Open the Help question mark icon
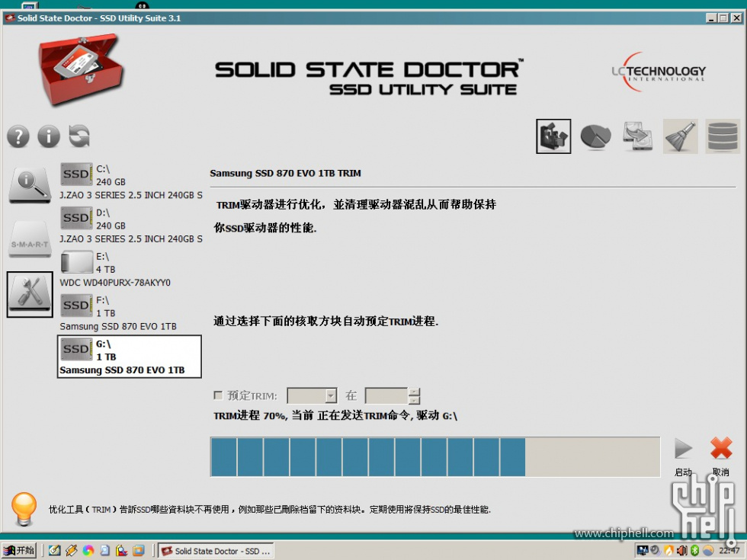 pyautogui.click(x=18, y=136)
